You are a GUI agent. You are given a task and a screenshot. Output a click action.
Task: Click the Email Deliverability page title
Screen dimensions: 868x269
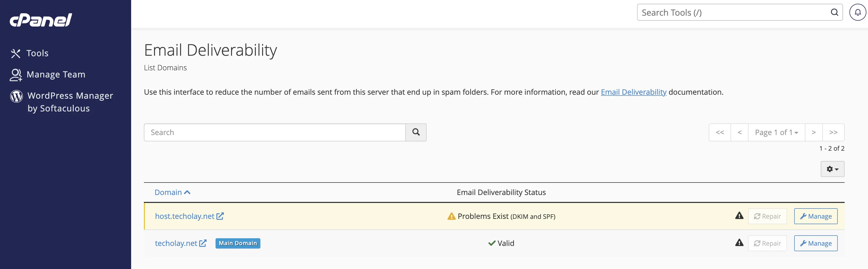point(210,50)
